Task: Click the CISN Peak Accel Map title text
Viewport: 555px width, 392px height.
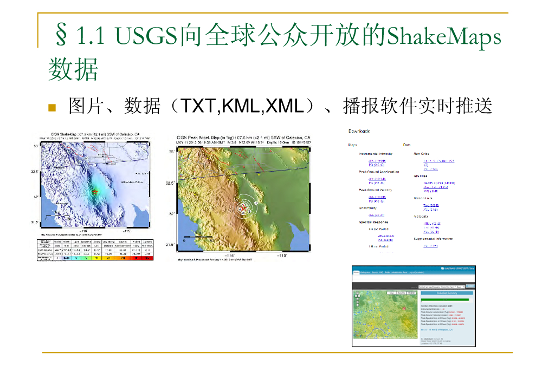Action: 243,138
